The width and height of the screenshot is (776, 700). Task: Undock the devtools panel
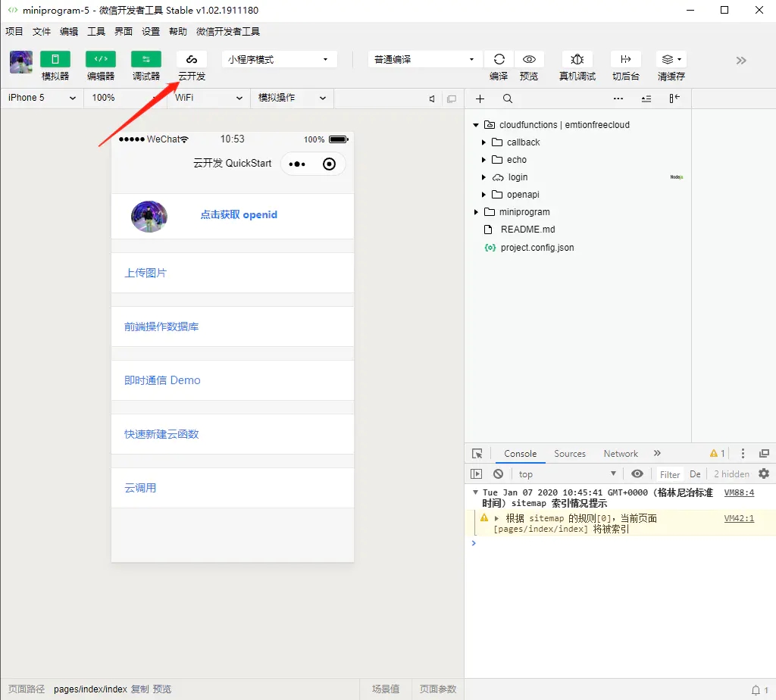point(764,454)
